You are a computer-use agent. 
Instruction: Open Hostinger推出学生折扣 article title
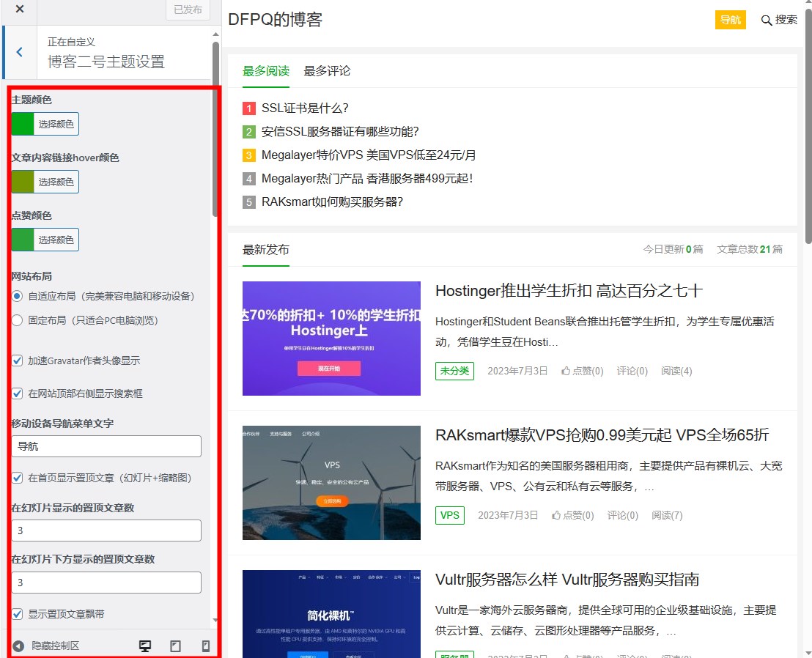click(569, 291)
